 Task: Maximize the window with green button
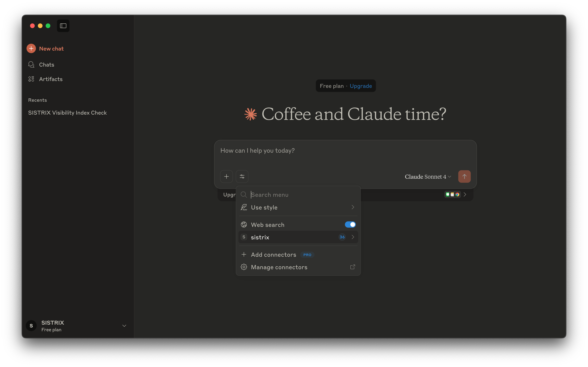point(48,26)
